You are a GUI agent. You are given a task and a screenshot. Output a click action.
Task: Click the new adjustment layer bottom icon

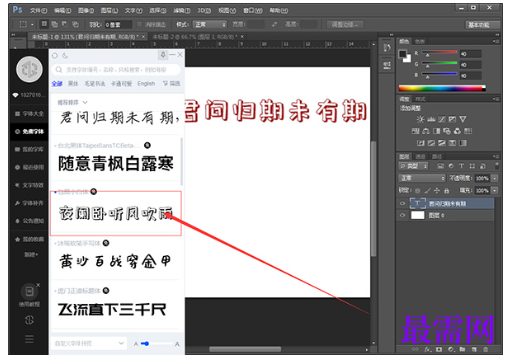(x=451, y=349)
